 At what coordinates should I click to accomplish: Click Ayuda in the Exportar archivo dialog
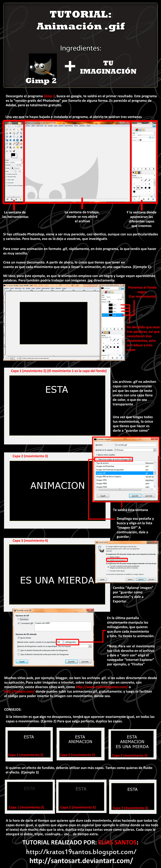pyautogui.click(x=102, y=580)
